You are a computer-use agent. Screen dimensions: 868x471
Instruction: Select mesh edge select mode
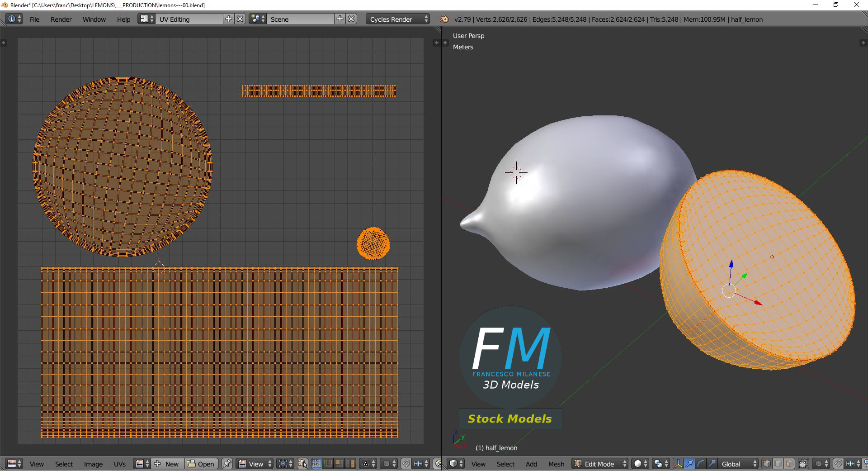(778, 464)
